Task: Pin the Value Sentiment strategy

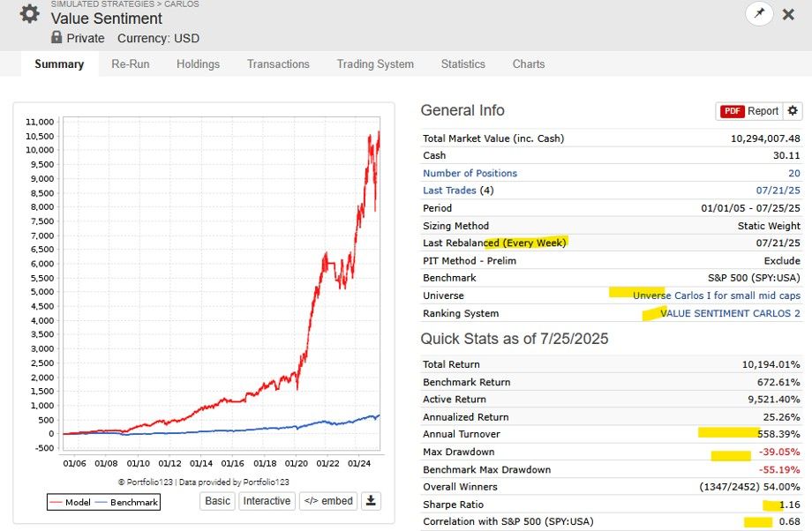Action: (758, 14)
